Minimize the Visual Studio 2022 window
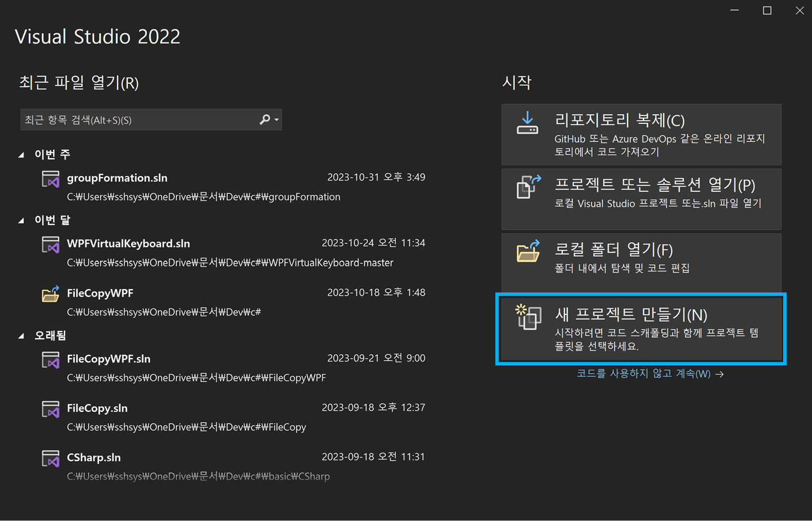 [735, 10]
